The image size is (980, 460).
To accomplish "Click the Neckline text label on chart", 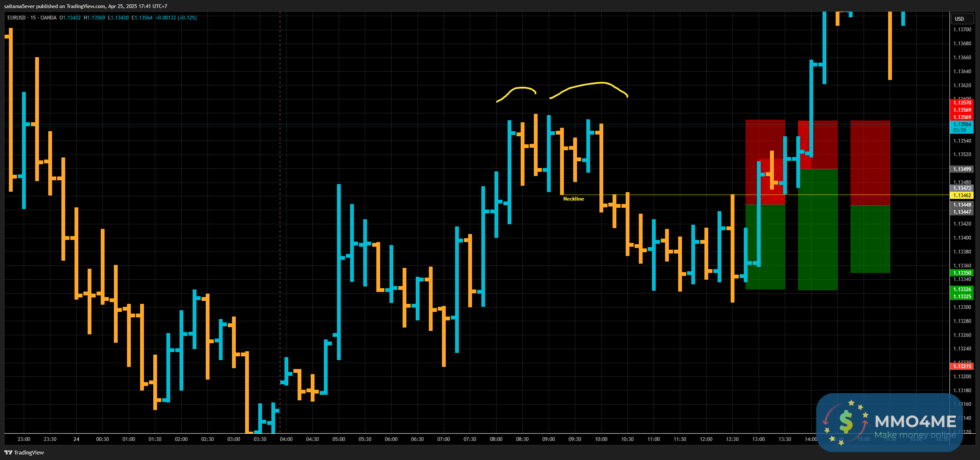I will tap(573, 199).
